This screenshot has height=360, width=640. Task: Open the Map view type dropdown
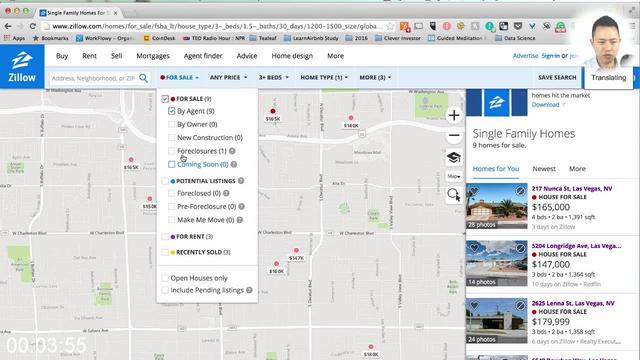[454, 176]
